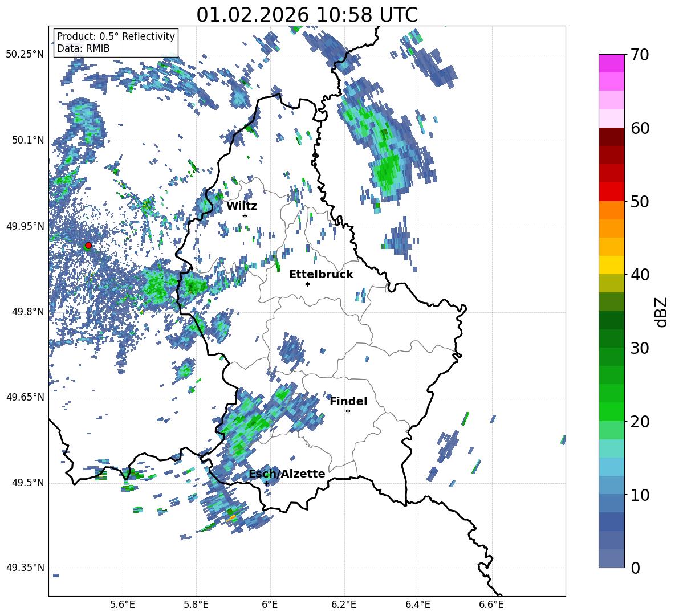Select the Wiltz city label
675x616 pixels.
(x=242, y=206)
